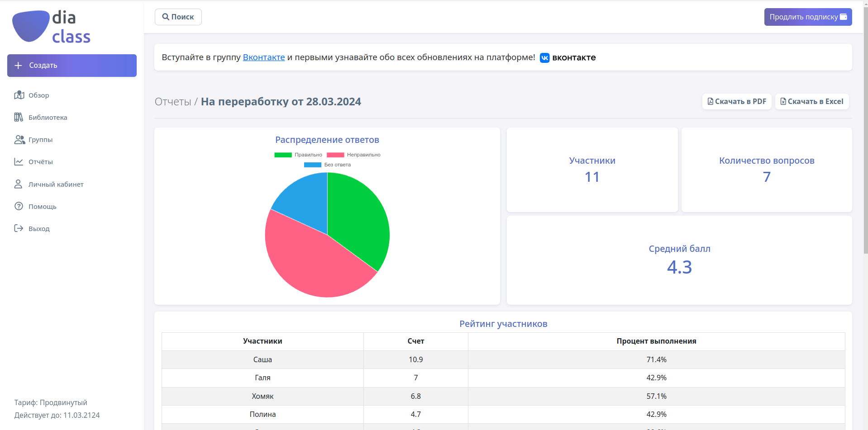Click Действует до: 11.03.2124 text
Viewport: 868px width, 430px height.
(x=57, y=415)
